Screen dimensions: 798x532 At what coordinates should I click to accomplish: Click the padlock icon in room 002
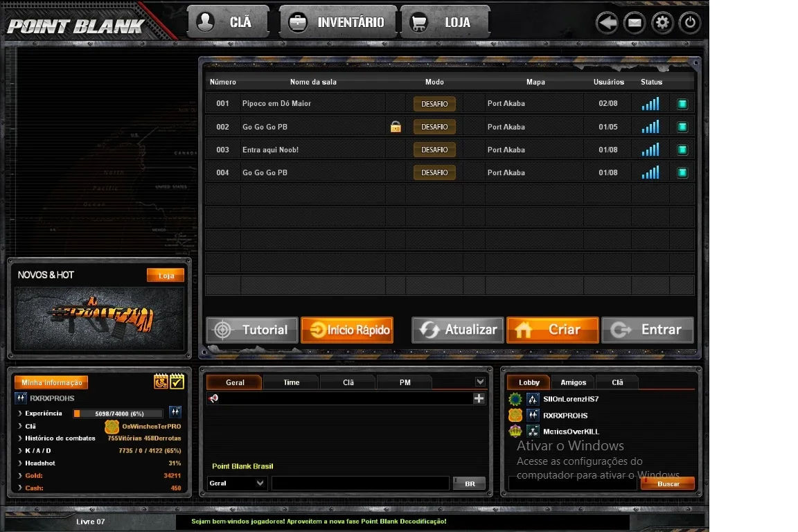[396, 127]
